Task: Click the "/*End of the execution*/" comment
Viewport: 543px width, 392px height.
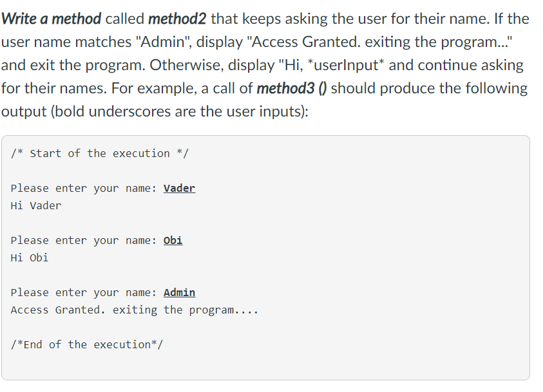Action: (87, 344)
